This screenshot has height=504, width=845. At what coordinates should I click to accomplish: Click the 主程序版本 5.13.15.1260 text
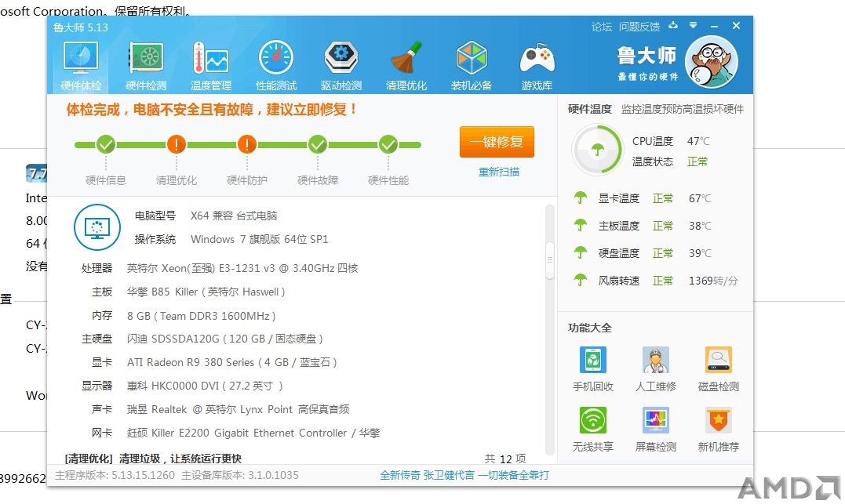[115, 475]
